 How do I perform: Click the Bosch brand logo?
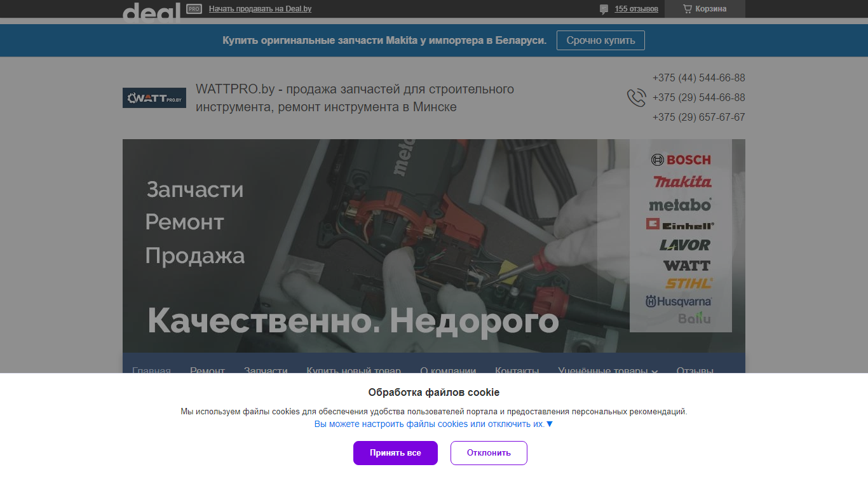[x=681, y=159]
